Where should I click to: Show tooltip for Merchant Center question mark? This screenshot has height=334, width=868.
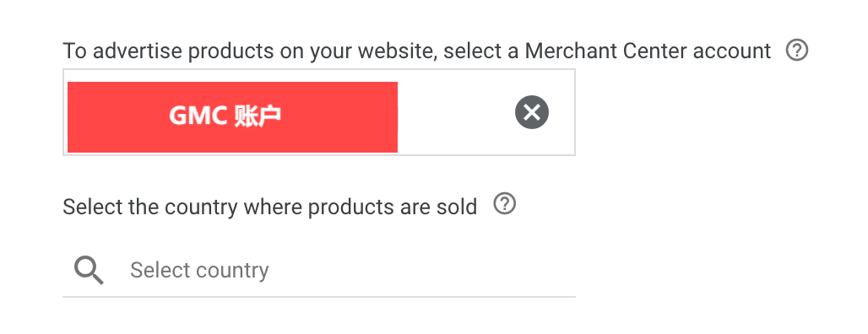pyautogui.click(x=797, y=51)
